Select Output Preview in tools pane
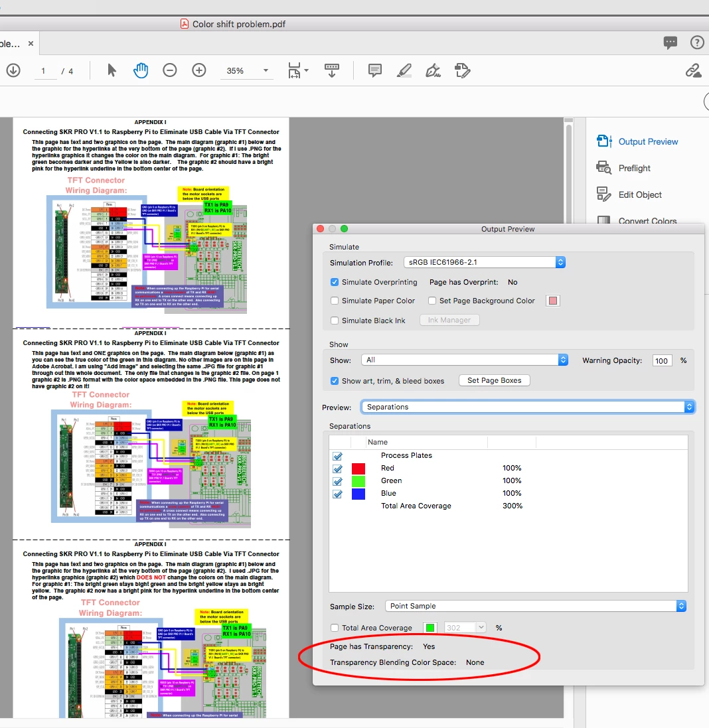 (x=648, y=141)
